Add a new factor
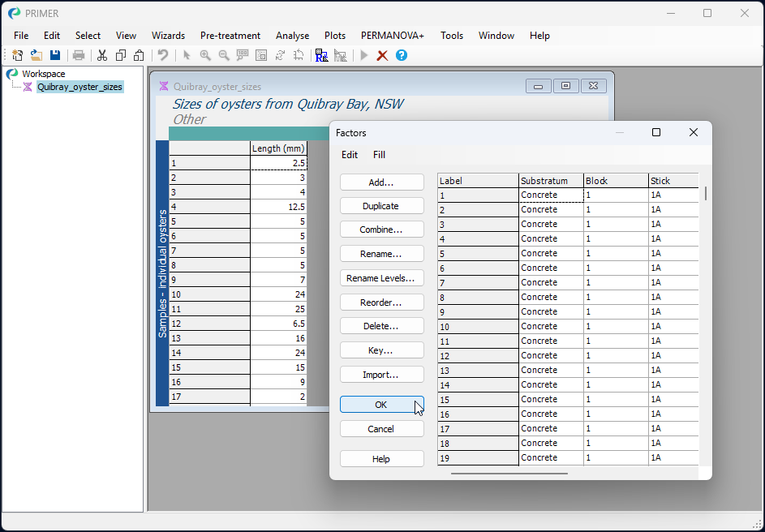765x532 pixels. (x=381, y=182)
